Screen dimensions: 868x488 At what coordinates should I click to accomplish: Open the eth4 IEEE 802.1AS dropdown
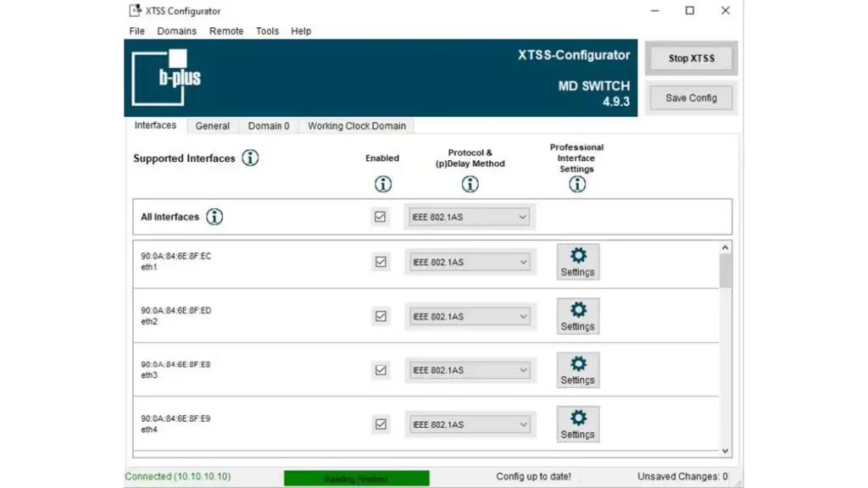[470, 424]
